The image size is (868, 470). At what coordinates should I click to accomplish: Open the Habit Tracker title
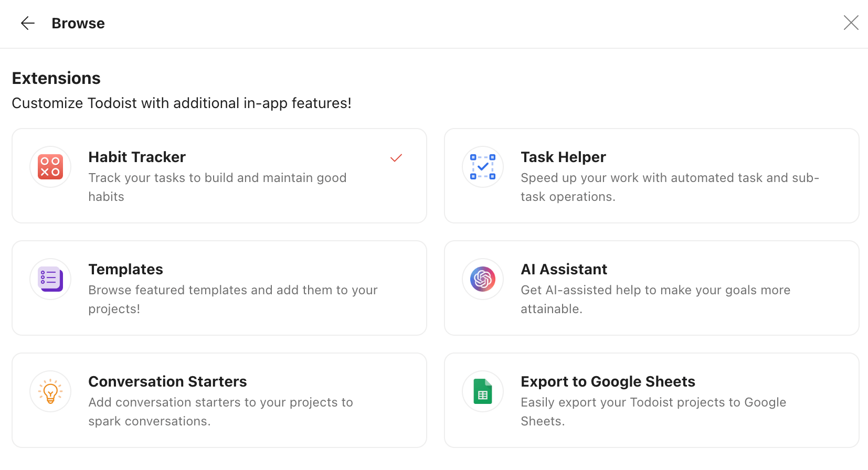tap(137, 157)
